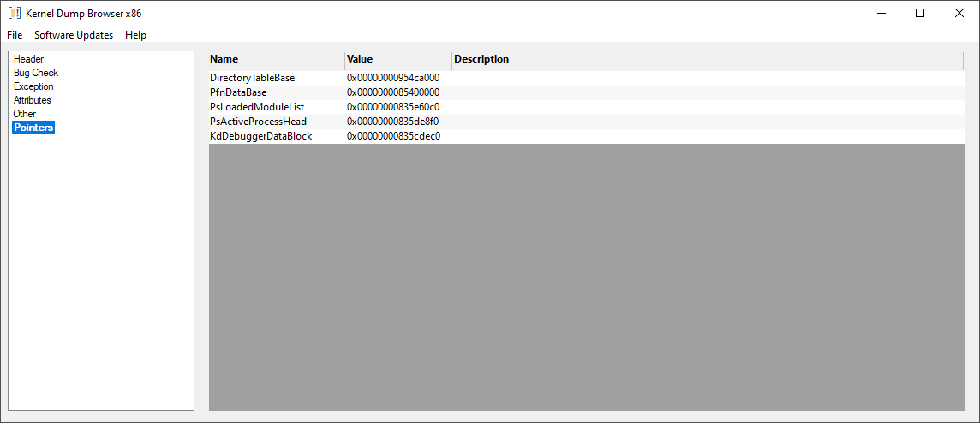Click value 0x00000000954ca000
The width and height of the screenshot is (980, 423).
(394, 78)
